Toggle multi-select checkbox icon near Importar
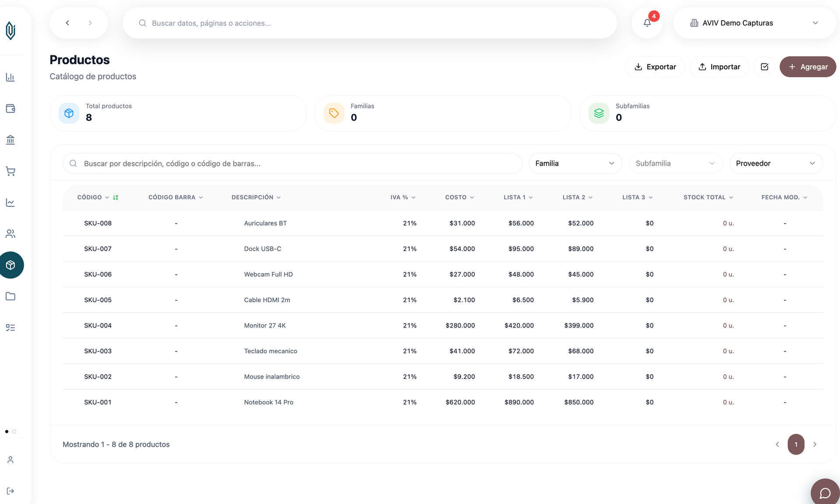840x504 pixels. (764, 66)
